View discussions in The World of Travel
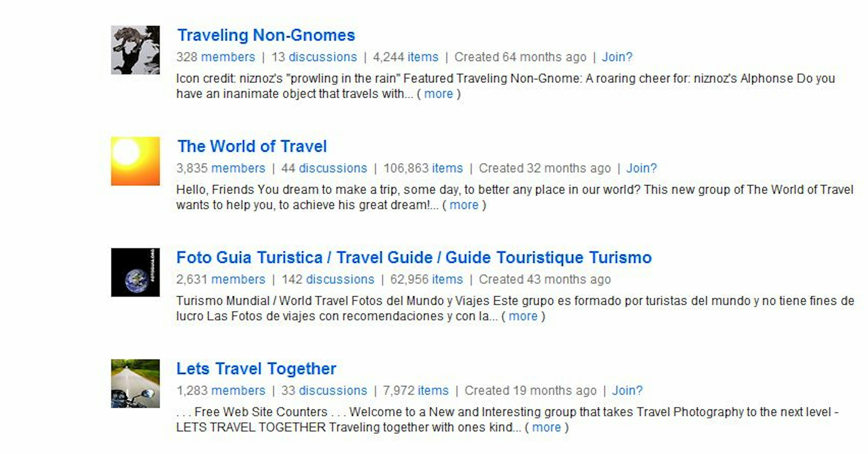Image resolution: width=868 pixels, height=454 pixels. point(333,168)
